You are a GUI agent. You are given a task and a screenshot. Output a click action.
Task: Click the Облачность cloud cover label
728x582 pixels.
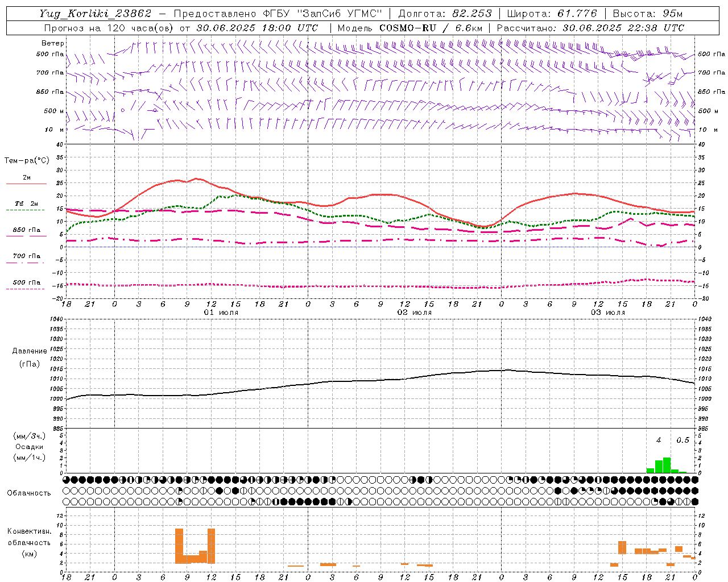coord(29,493)
